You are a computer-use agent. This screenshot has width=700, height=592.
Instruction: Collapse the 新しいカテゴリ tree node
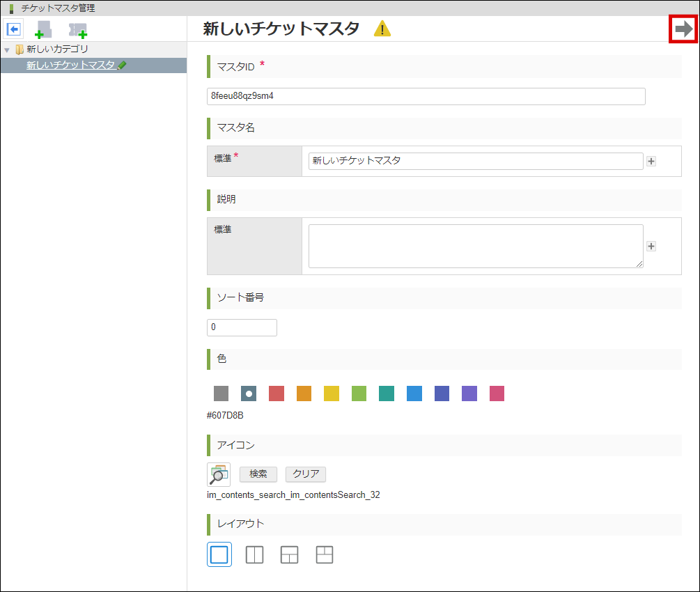click(8, 49)
